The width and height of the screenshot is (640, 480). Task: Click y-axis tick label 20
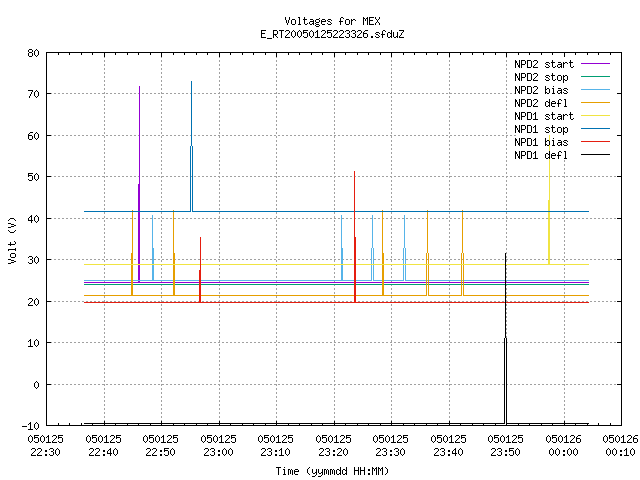click(x=33, y=302)
